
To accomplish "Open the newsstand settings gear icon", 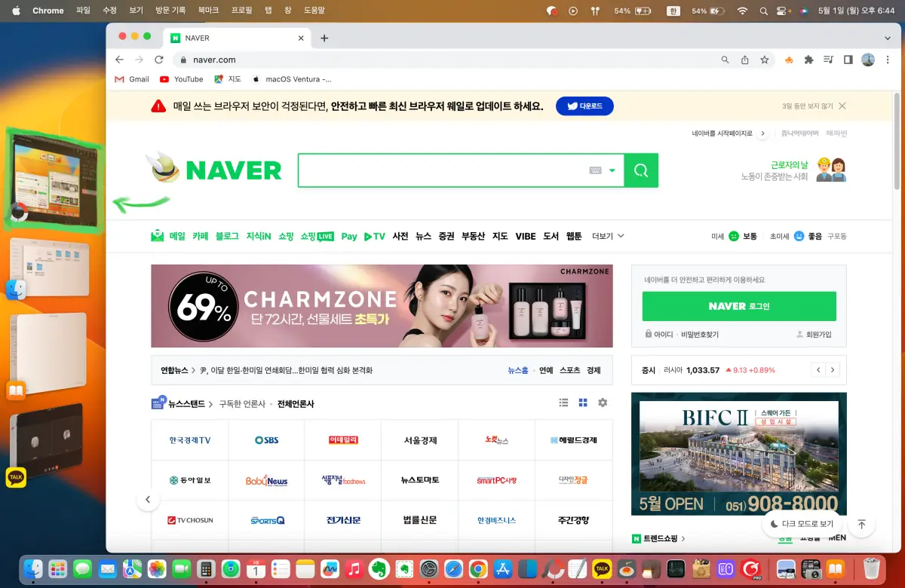I will tap(602, 403).
